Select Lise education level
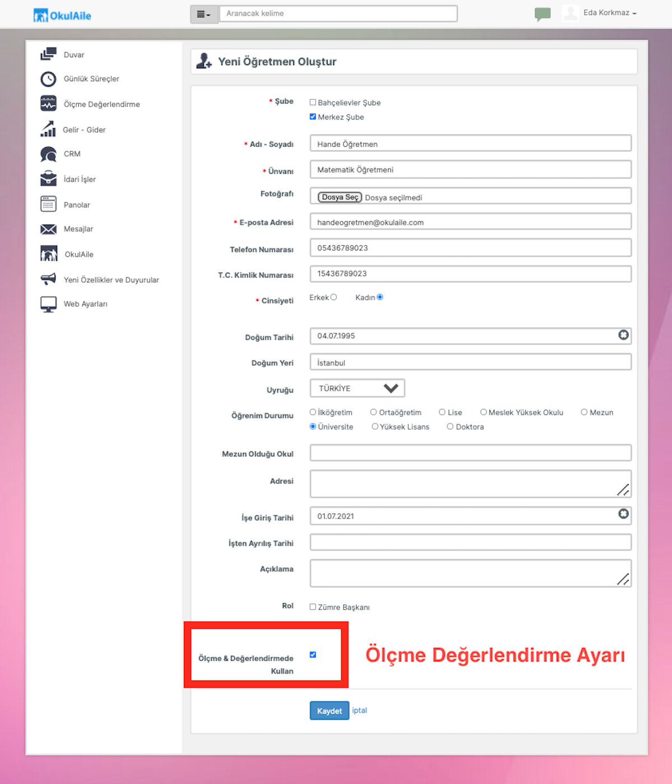The image size is (672, 784). click(442, 412)
